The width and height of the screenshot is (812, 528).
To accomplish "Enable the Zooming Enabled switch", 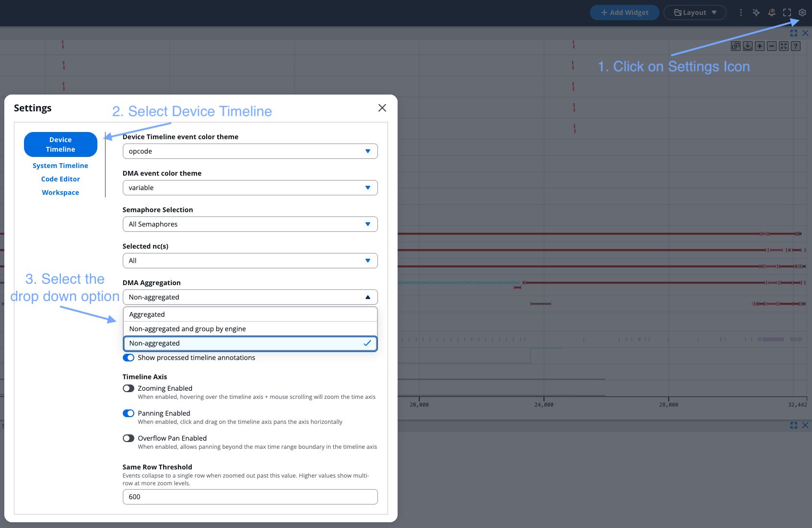I will click(x=129, y=388).
